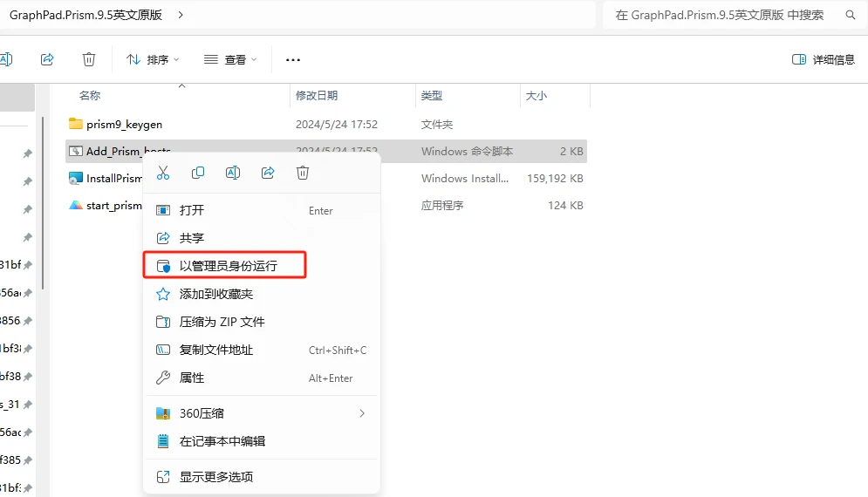Select 打开 from the context menu
Image resolution: width=868 pixels, height=497 pixels.
click(x=262, y=210)
